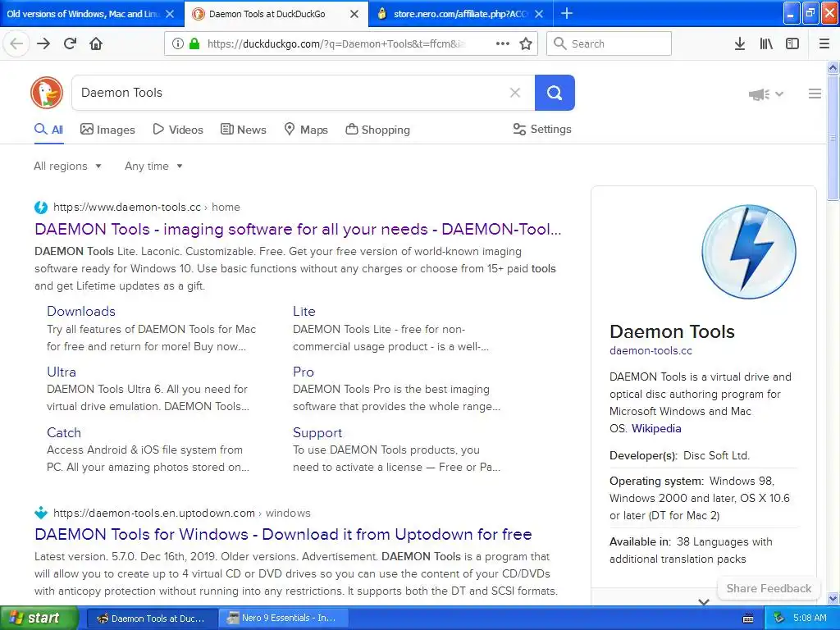
Task: Click the Uptodown favicon in second result
Action: click(x=41, y=513)
